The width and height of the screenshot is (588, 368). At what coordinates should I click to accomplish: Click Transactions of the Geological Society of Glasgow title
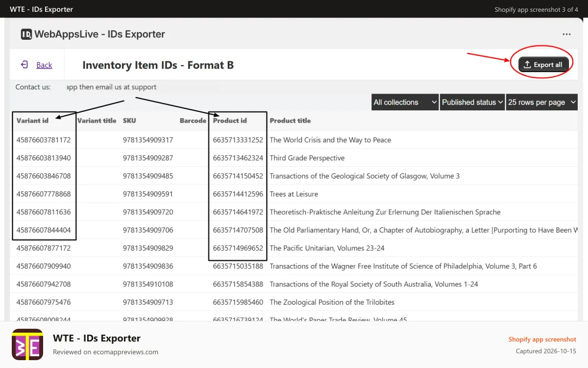point(365,176)
